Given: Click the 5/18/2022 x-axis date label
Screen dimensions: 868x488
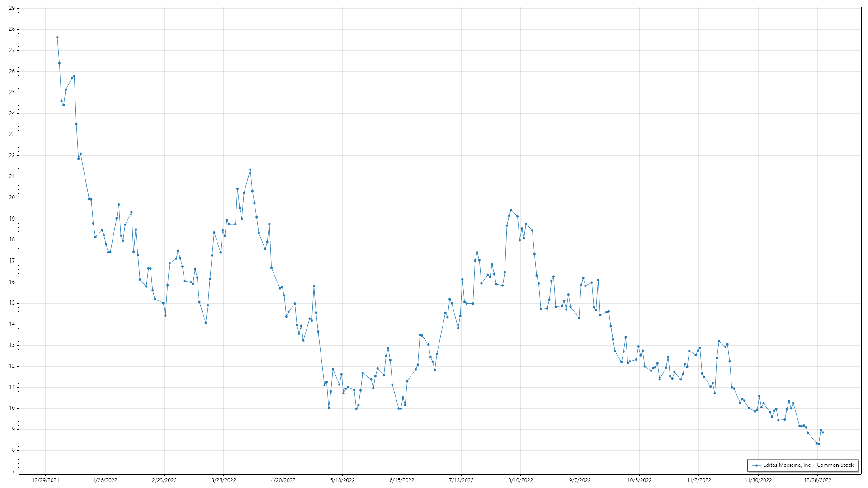Looking at the screenshot, I should pos(342,480).
